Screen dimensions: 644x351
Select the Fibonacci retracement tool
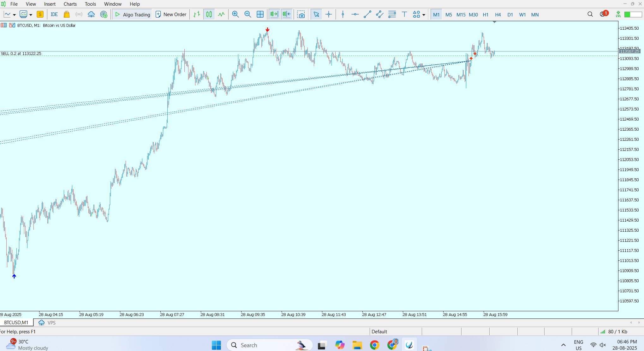pos(392,15)
